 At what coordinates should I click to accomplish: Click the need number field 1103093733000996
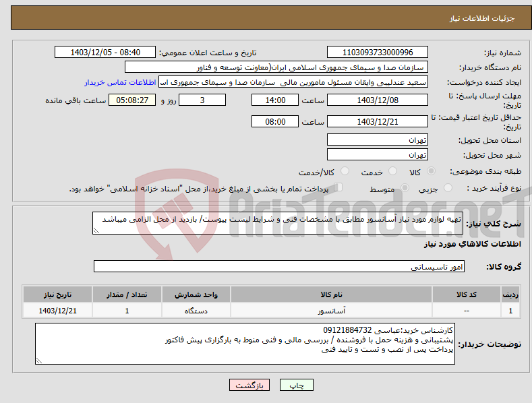click(x=378, y=53)
